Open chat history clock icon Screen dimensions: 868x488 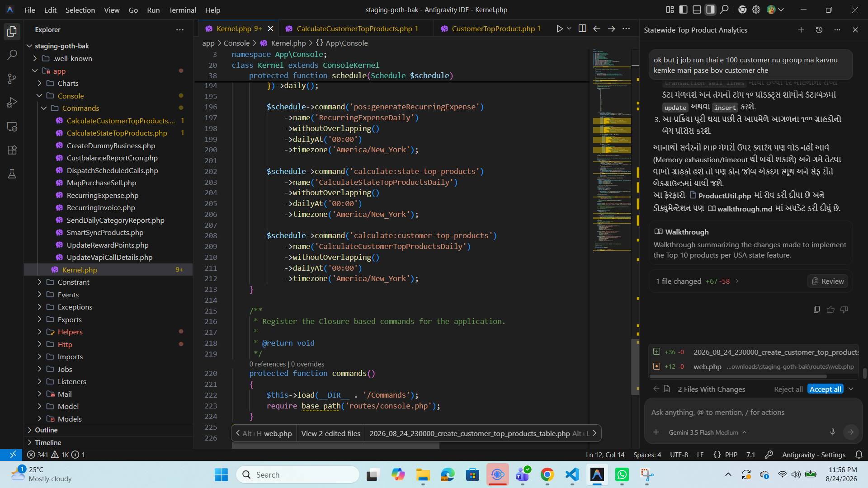(x=819, y=30)
